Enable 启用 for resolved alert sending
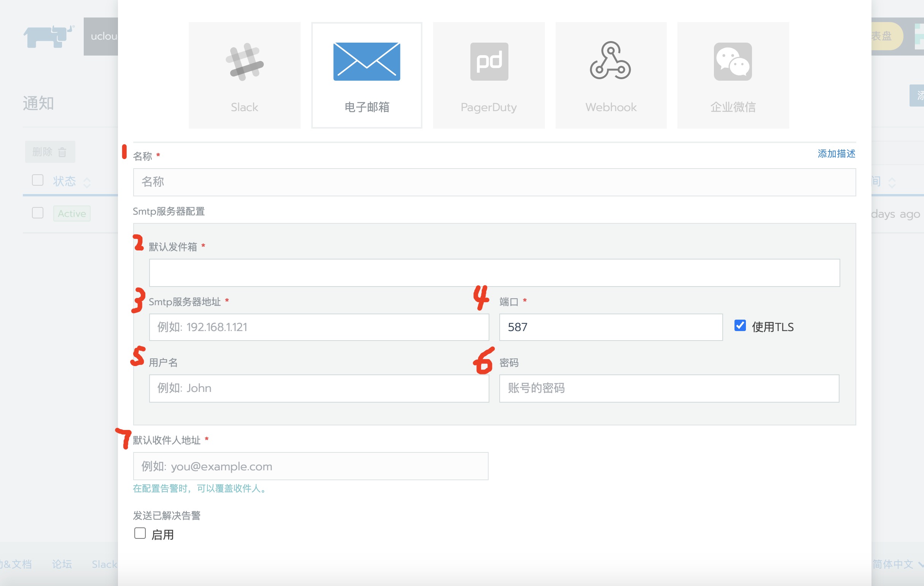The image size is (924, 586). pyautogui.click(x=139, y=533)
